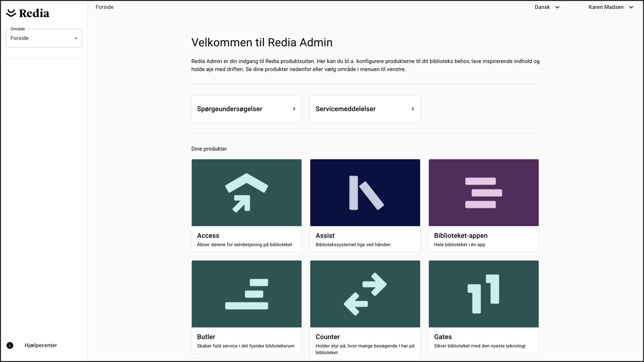Open the Access product tile icon
Image resolution: width=644 pixels, height=362 pixels.
[246, 192]
